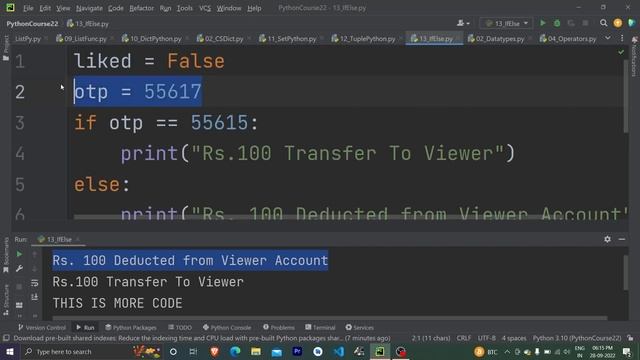Viewport: 640px width, 360px height.
Task: Open the File menu
Action: (x=28, y=8)
